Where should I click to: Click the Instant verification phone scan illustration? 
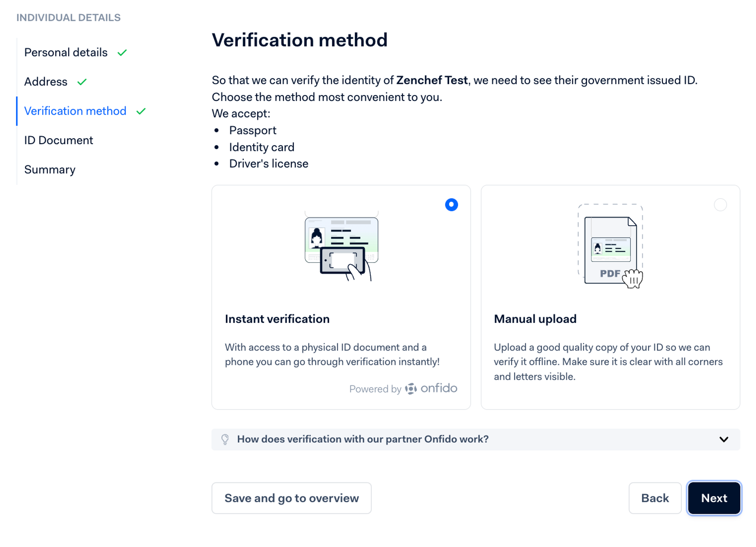tap(341, 247)
